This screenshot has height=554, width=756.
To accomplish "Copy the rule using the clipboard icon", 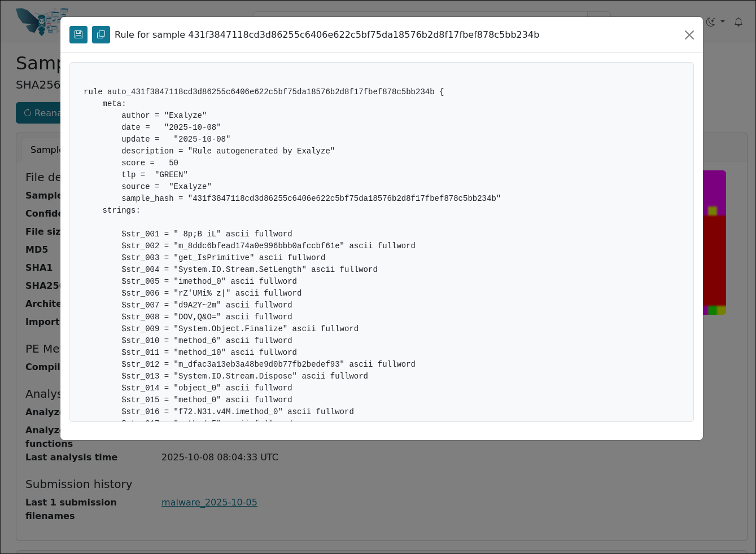I will coord(101,35).
